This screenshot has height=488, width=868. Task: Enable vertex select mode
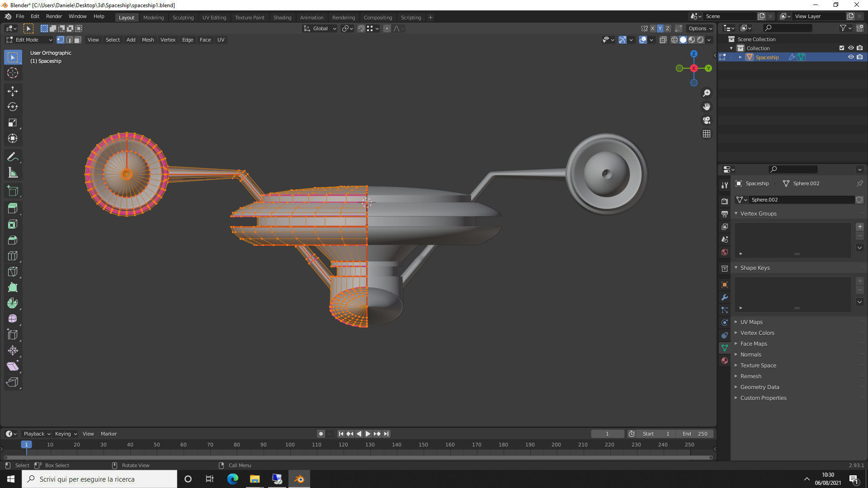(x=61, y=40)
